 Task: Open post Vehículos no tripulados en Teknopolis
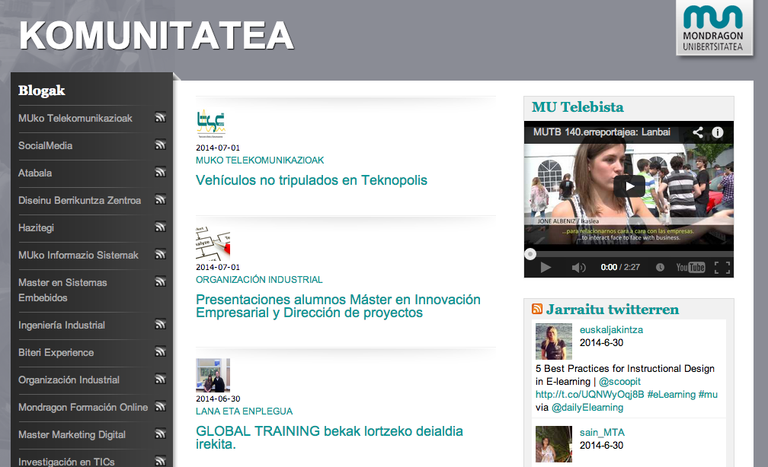click(312, 180)
